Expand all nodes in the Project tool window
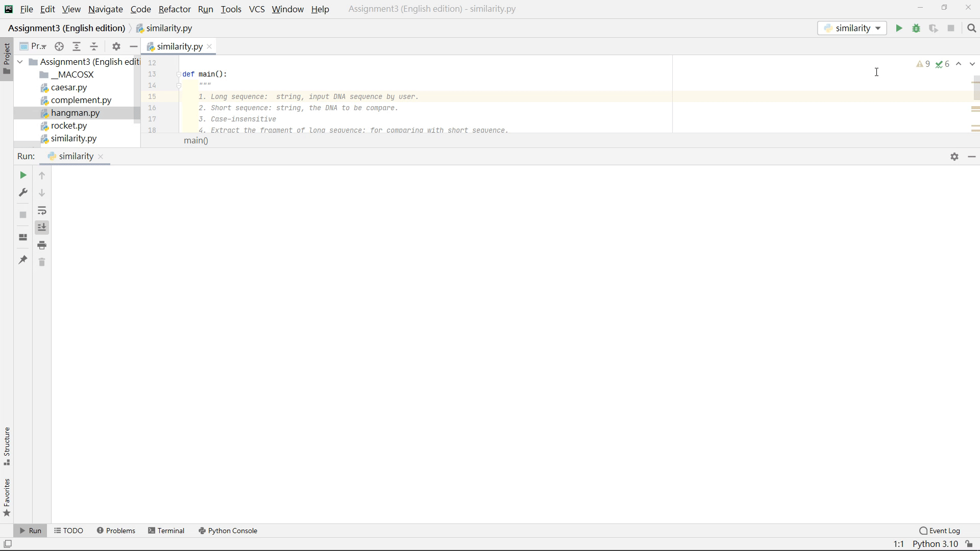Screen dimensions: 980x551 point(77,46)
